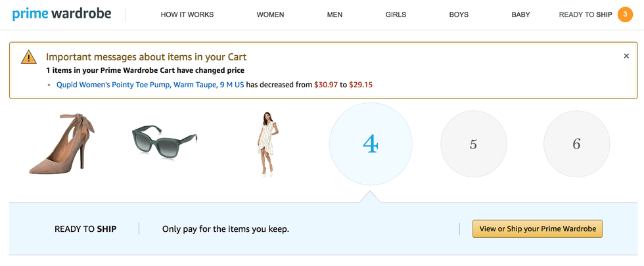
Task: Go to the Women section
Action: coord(270,15)
